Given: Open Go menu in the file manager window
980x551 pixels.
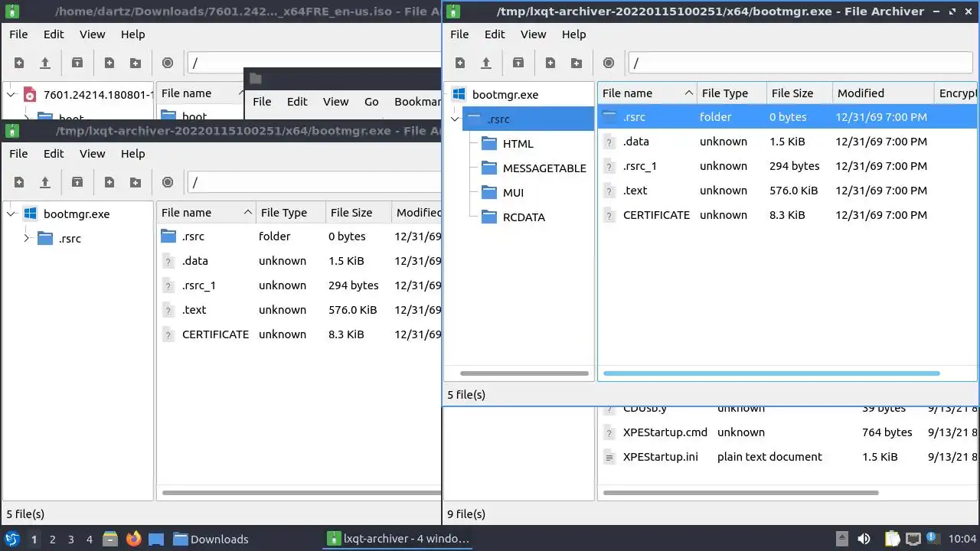Looking at the screenshot, I should [x=371, y=102].
